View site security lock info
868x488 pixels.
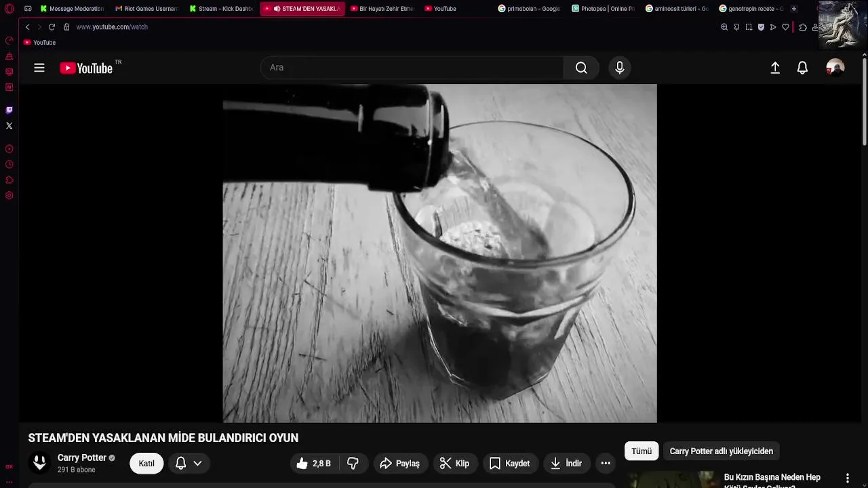coord(66,27)
